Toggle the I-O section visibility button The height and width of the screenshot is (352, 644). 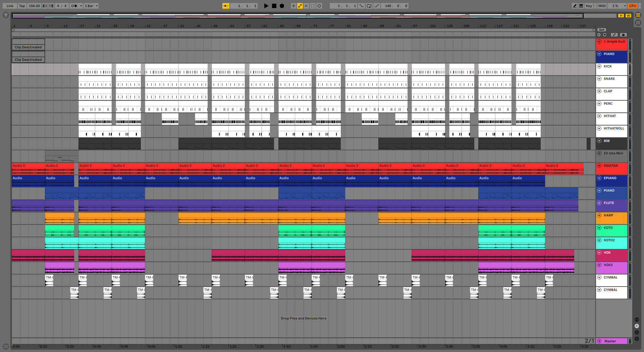pyautogui.click(x=637, y=319)
